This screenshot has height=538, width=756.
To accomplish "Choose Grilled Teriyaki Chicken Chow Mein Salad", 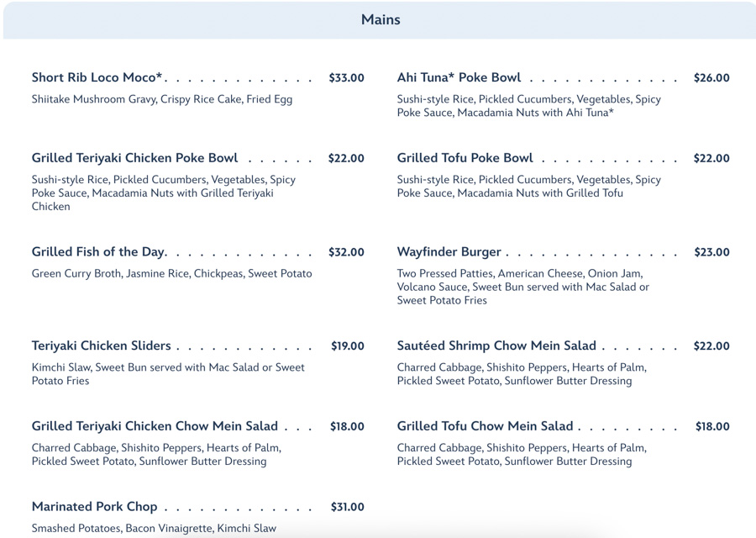I will click(155, 427).
